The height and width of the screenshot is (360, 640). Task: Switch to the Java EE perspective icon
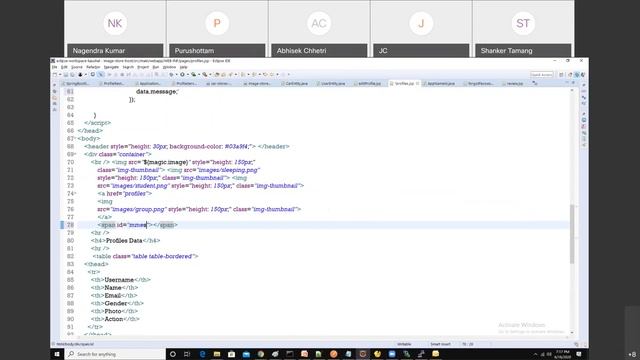(x=577, y=75)
